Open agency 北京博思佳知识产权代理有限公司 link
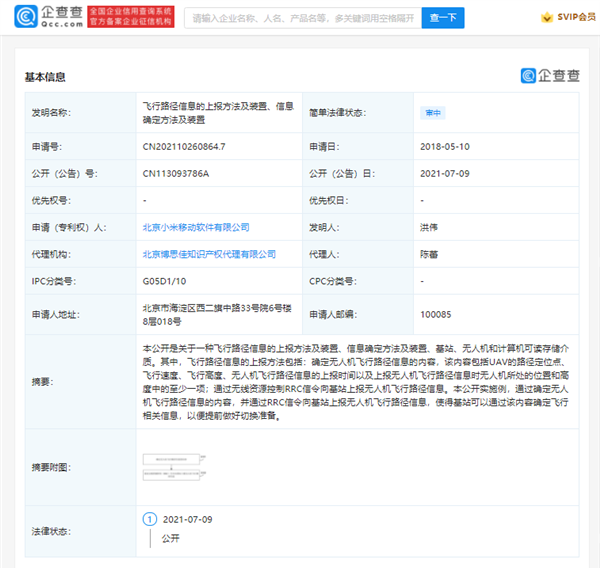The height and width of the screenshot is (568, 602). 209,255
